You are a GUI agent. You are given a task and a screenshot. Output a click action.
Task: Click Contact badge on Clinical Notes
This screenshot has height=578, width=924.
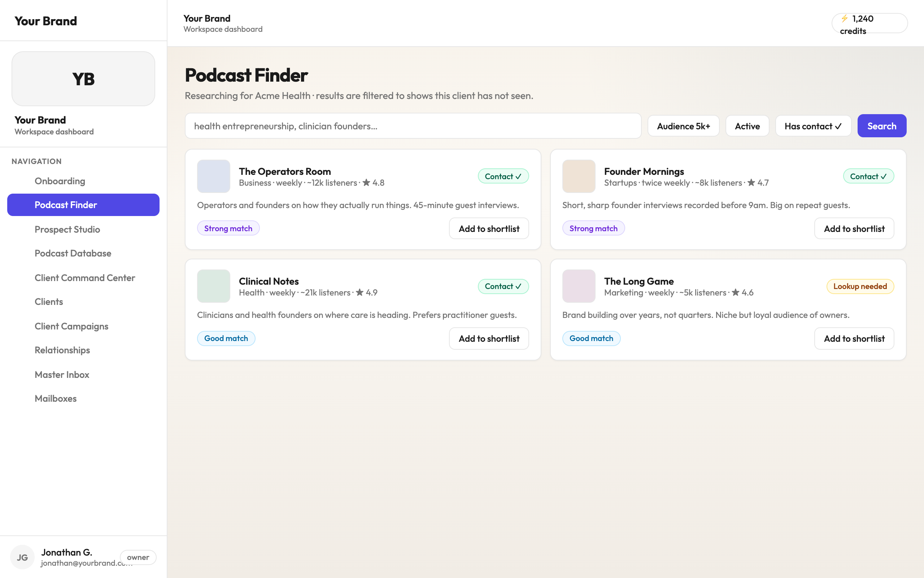point(503,286)
